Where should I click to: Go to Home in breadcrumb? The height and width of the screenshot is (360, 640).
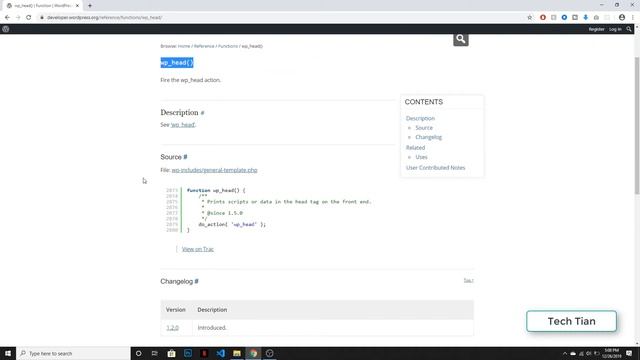coord(184,46)
